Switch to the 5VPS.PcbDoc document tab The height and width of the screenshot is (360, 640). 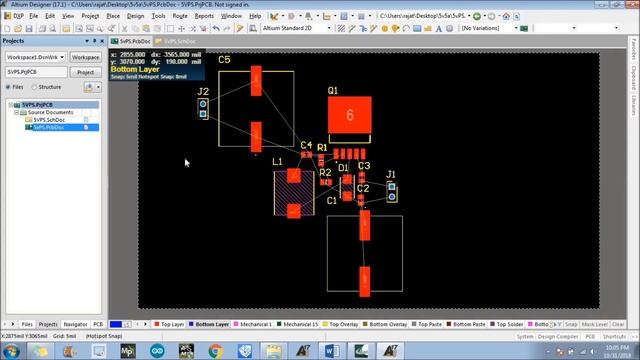(131, 41)
